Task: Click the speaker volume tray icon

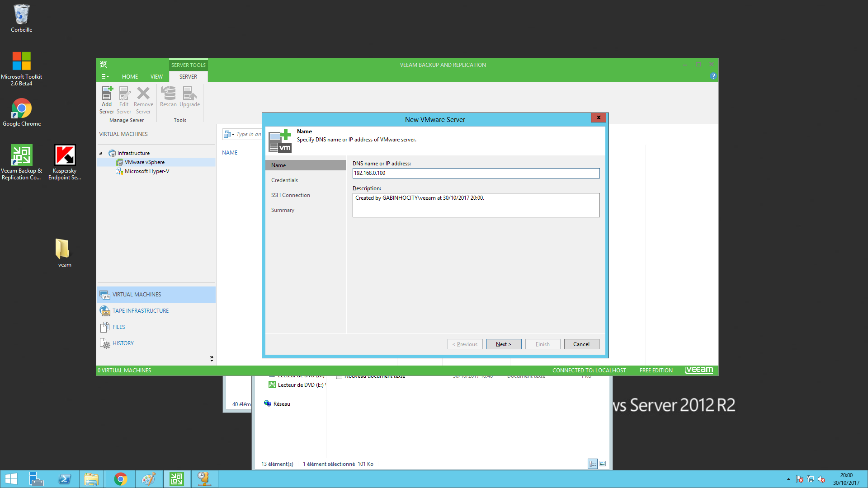Action: point(821,479)
